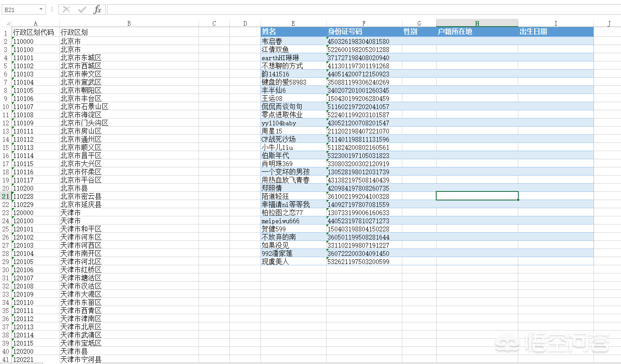Viewport: 621px width, 364px height.
Task: Select the cell 北京市海淀区
Action: (x=129, y=115)
